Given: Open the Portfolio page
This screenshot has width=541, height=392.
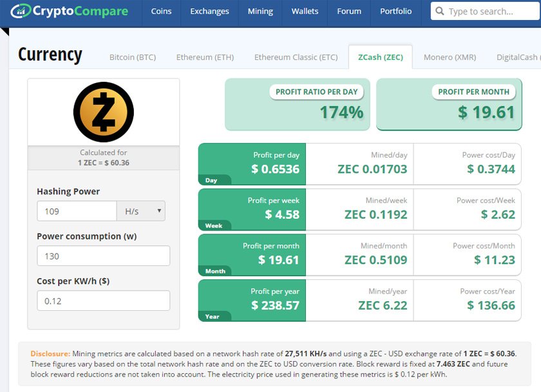Looking at the screenshot, I should point(395,12).
